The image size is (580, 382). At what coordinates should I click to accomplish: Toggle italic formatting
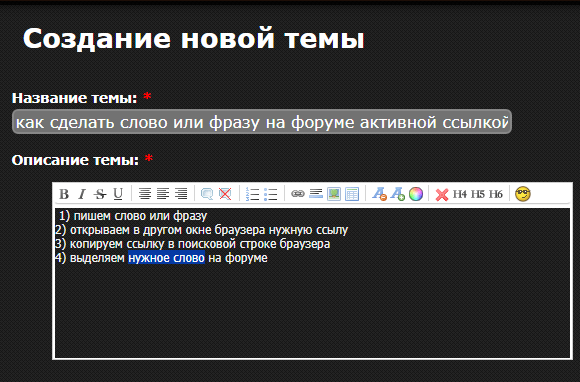point(82,194)
